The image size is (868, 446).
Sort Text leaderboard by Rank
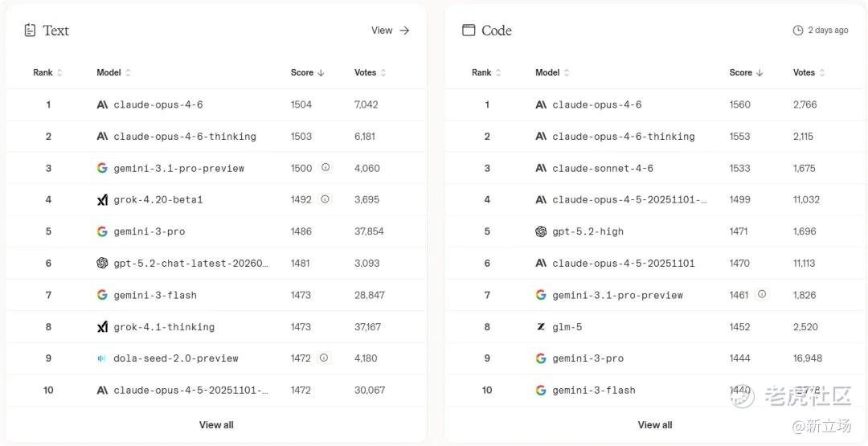click(x=47, y=72)
